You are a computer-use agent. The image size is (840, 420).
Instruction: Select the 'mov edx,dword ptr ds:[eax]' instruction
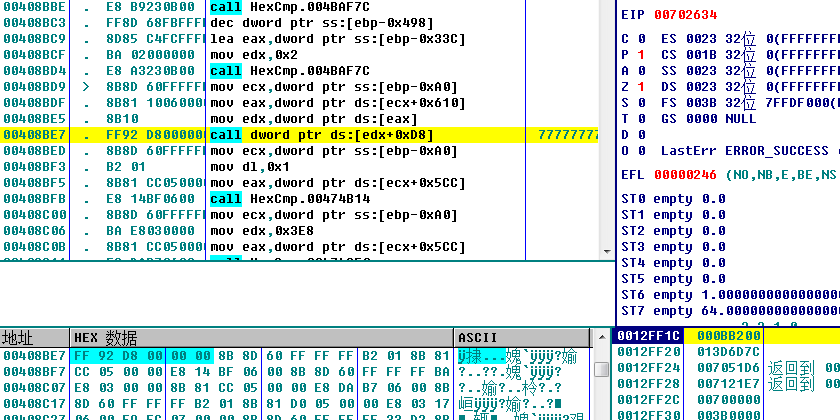tap(313, 119)
